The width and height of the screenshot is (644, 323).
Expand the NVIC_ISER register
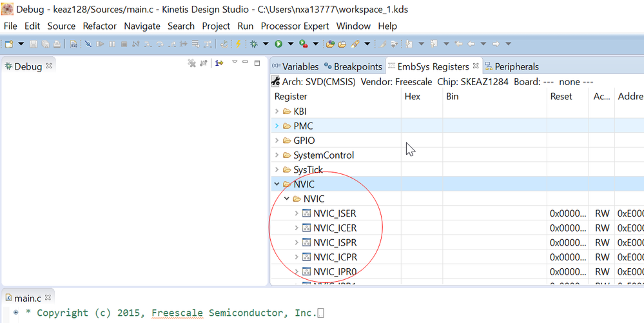[x=297, y=213]
